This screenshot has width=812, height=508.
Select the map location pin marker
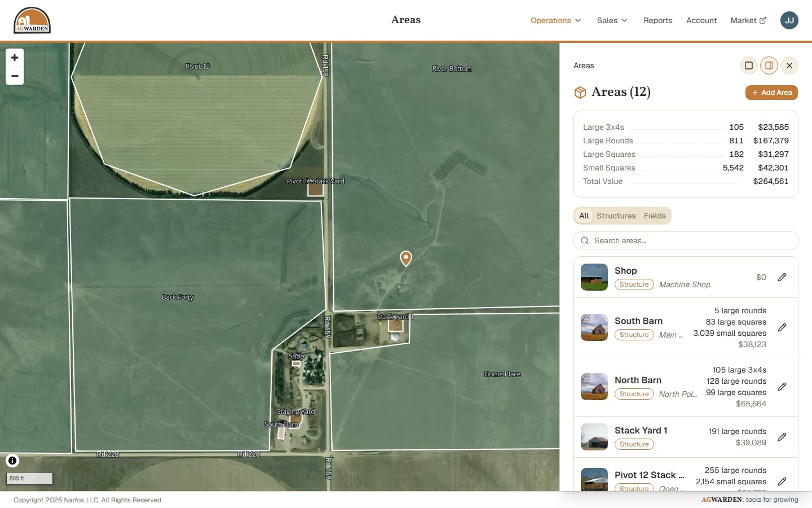coord(405,259)
